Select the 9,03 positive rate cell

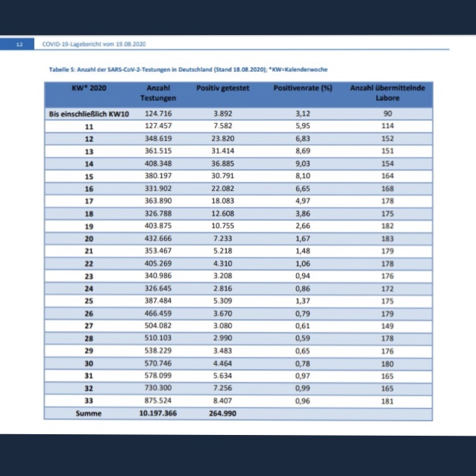302,163
